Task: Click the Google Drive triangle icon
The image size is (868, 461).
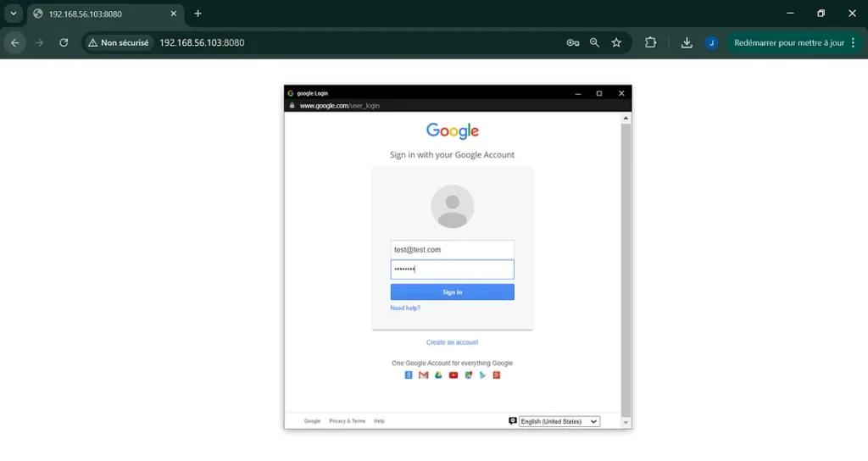Action: click(x=438, y=375)
